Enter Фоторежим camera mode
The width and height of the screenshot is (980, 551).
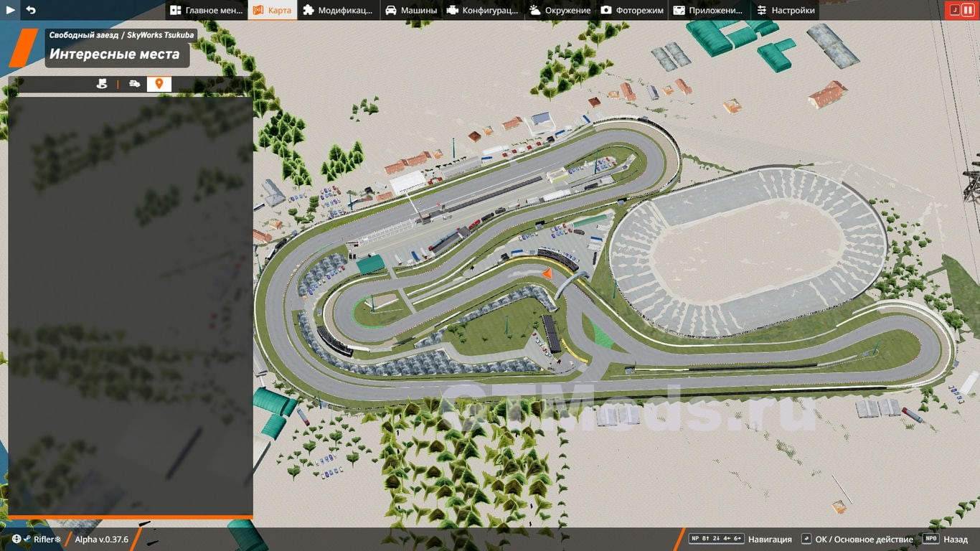(x=632, y=10)
